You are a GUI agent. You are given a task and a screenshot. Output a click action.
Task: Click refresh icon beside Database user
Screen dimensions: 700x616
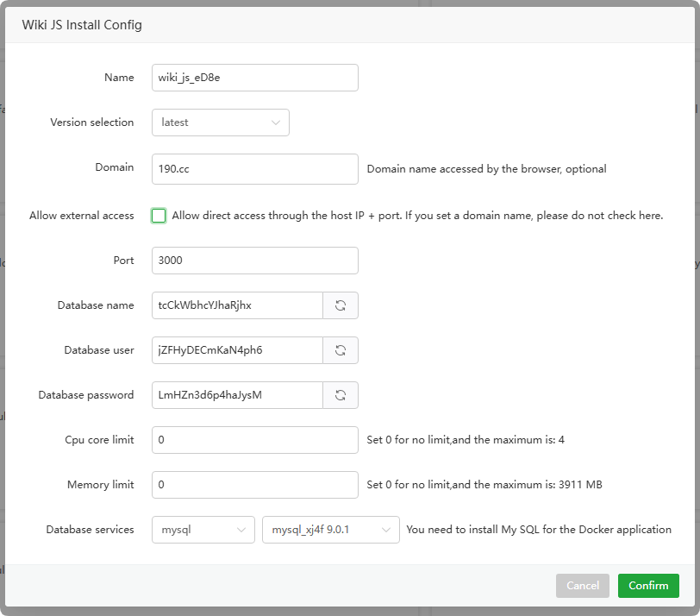pyautogui.click(x=341, y=350)
